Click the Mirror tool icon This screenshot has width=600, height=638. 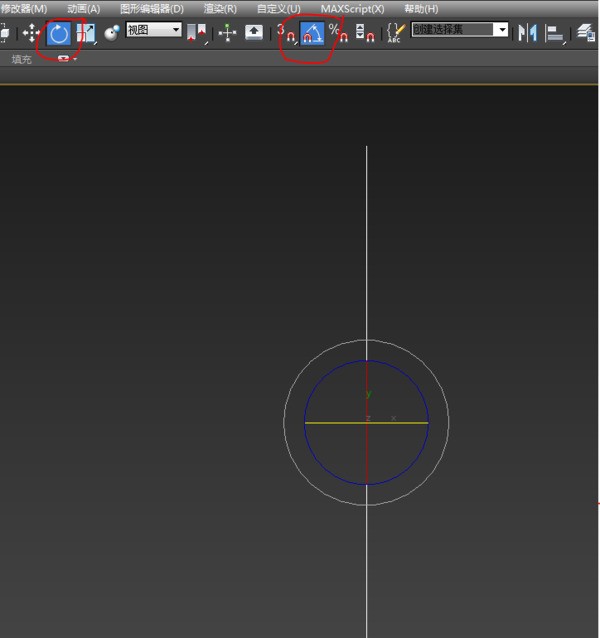pos(527,33)
